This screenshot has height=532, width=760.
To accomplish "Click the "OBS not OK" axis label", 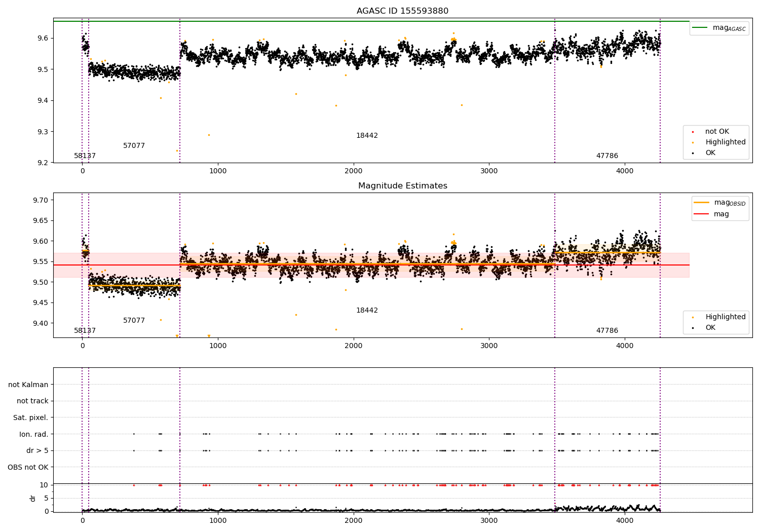I will tap(28, 467).
